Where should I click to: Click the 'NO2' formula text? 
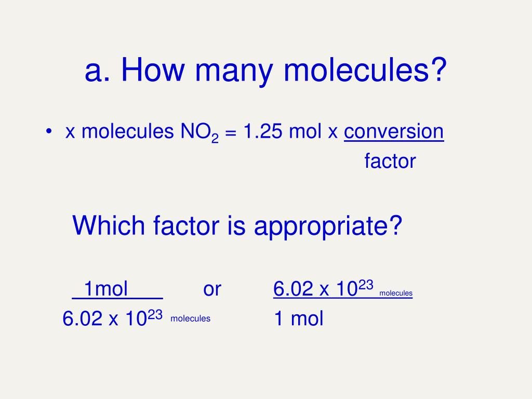pyautogui.click(x=199, y=132)
